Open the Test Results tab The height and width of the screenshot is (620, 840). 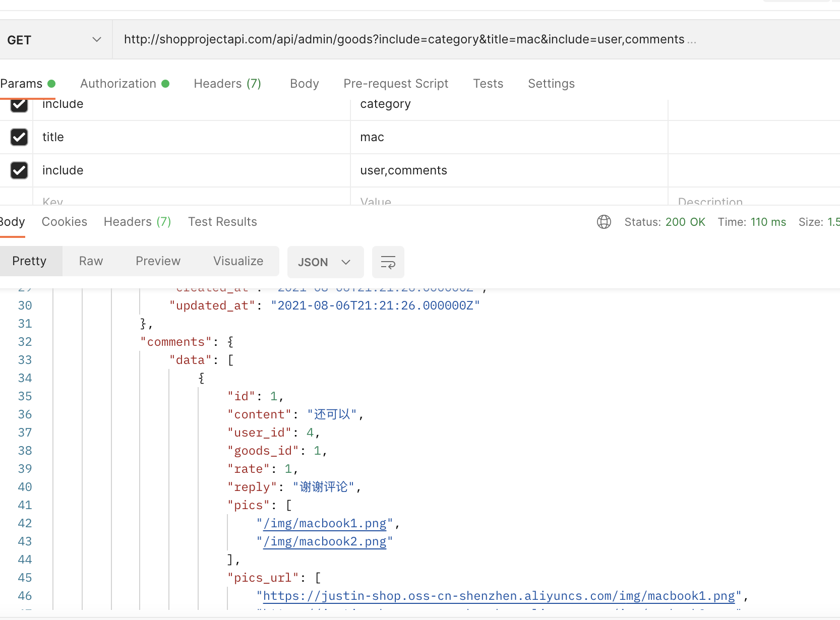222,222
